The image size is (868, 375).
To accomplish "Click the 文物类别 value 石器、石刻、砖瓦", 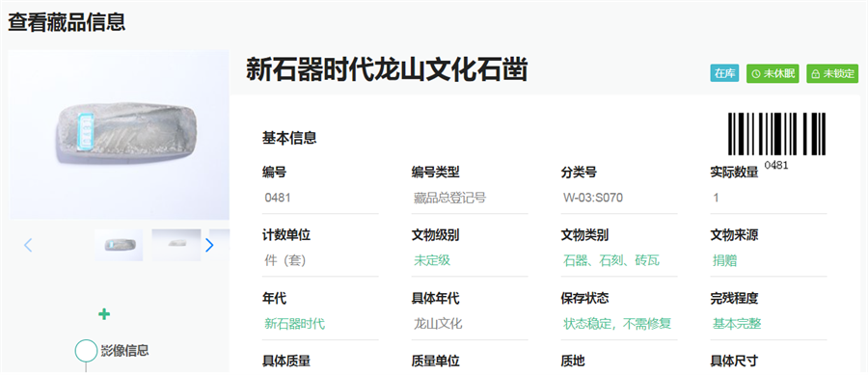I will coord(611,260).
